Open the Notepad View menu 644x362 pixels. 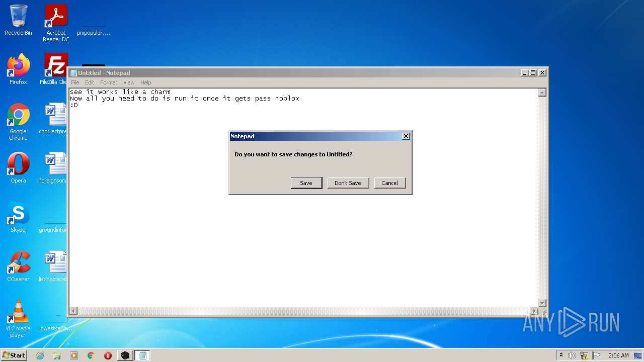pyautogui.click(x=129, y=82)
